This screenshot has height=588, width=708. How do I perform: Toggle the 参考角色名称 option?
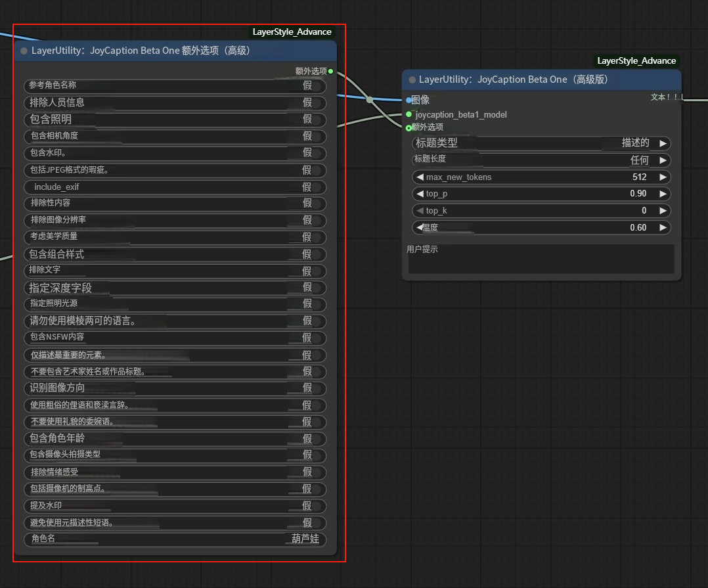[x=175, y=86]
